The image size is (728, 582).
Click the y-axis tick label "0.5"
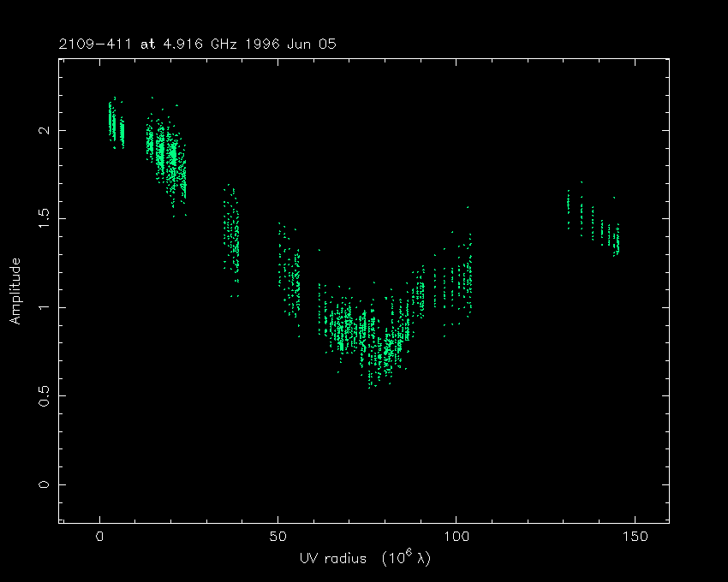click(41, 395)
